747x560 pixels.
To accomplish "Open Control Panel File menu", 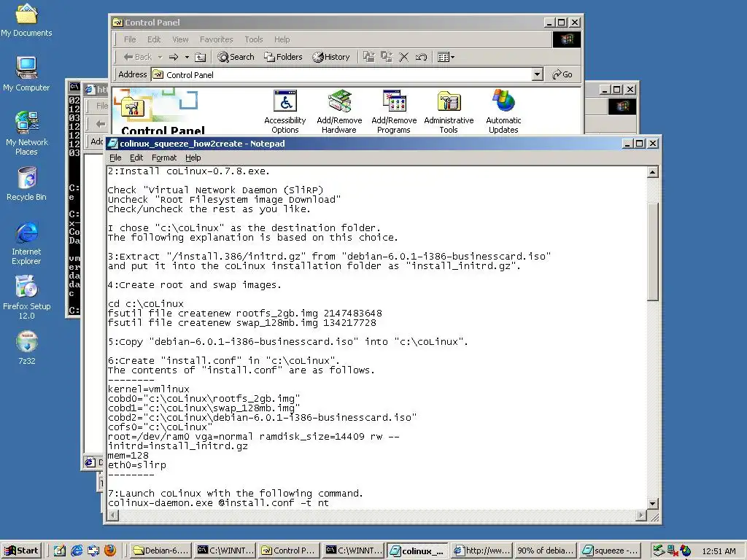I will click(130, 39).
